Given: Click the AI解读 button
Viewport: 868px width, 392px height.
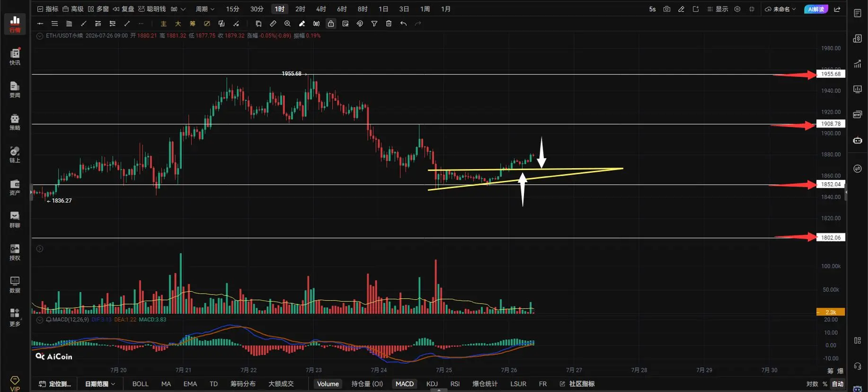Looking at the screenshot, I should point(816,9).
